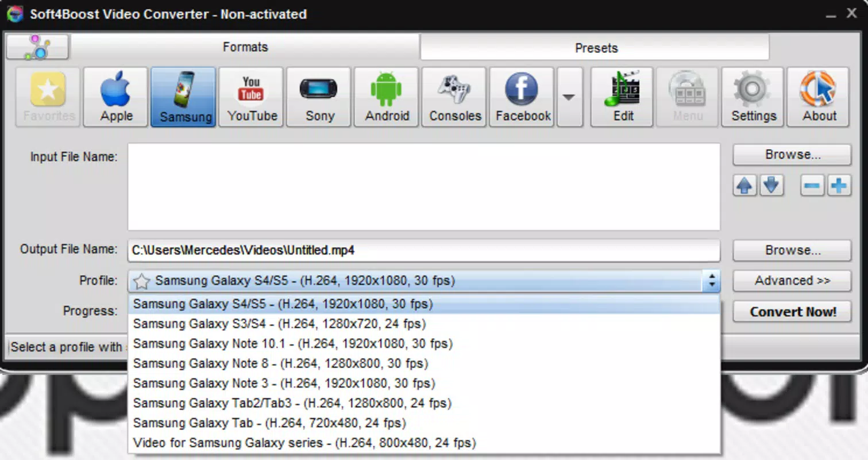Remove input file with minus button
The width and height of the screenshot is (868, 460).
(x=812, y=186)
